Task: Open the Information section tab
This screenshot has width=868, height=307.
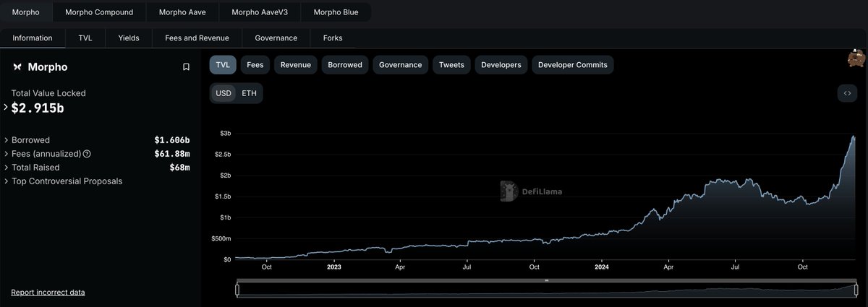Action: (x=33, y=38)
